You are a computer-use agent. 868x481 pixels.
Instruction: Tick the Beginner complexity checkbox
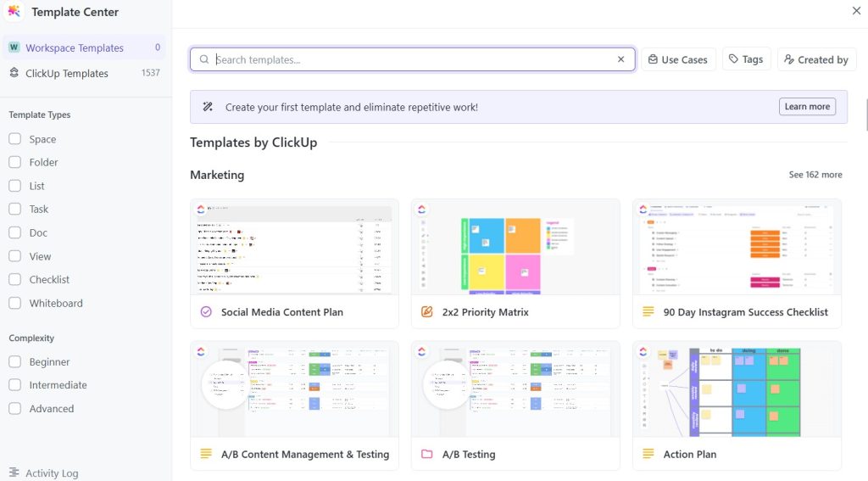[x=15, y=361]
